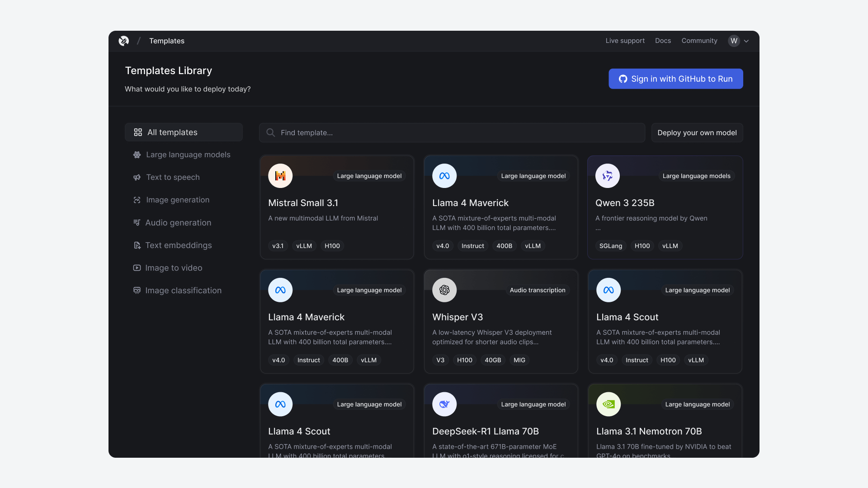
Task: Click 'A new multimodal LLM from Mistral' text
Action: (323, 218)
